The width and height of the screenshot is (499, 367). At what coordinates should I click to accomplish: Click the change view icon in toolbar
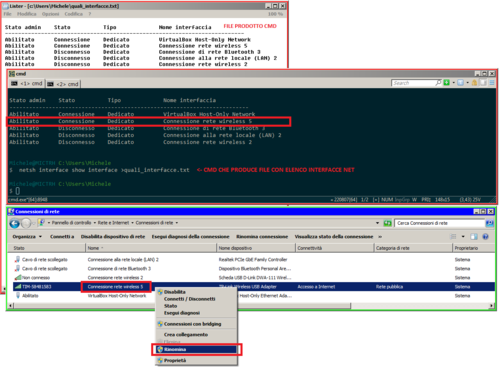[x=453, y=237]
